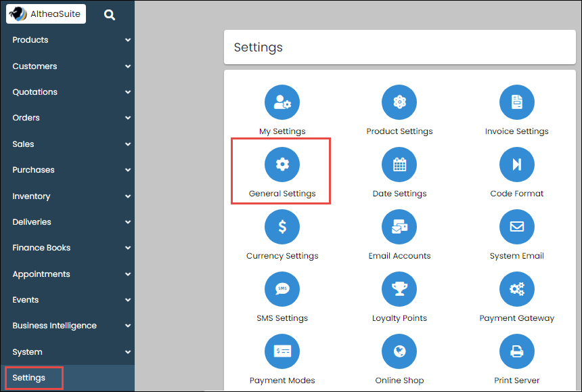Click the Online Shop label

(x=399, y=380)
